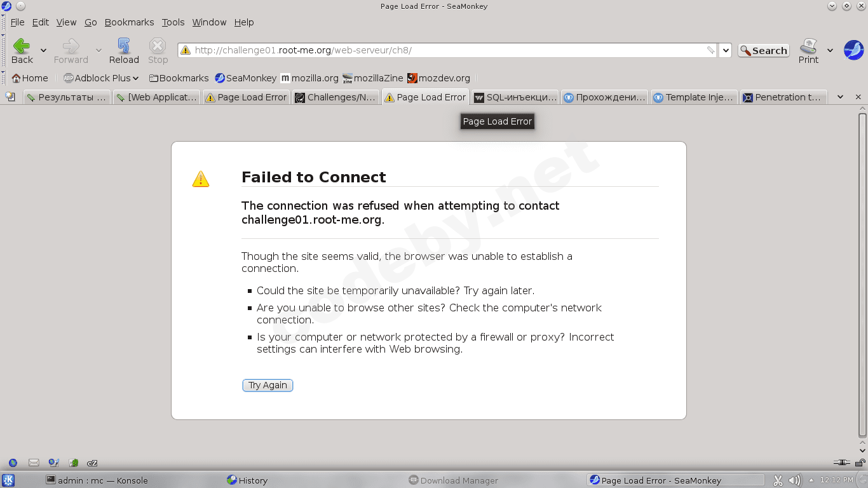Open the Print options dropdown arrow
868x488 pixels.
click(x=830, y=50)
